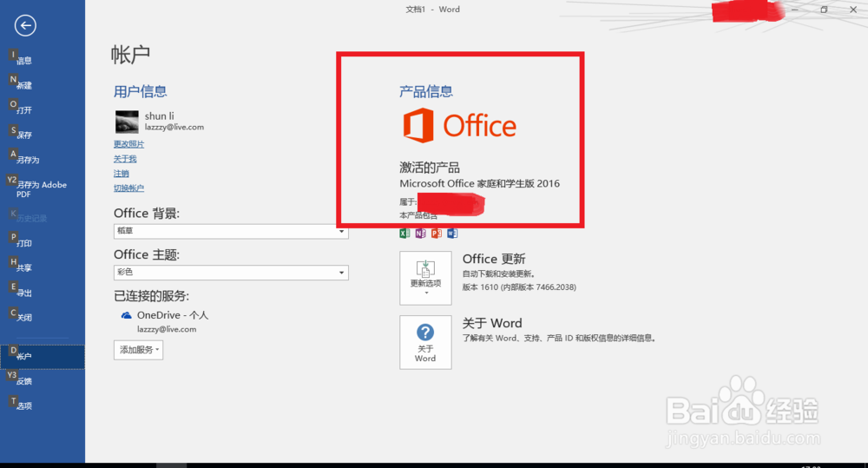
Task: Click the OneDrive - 个人 service entry
Action: [172, 315]
